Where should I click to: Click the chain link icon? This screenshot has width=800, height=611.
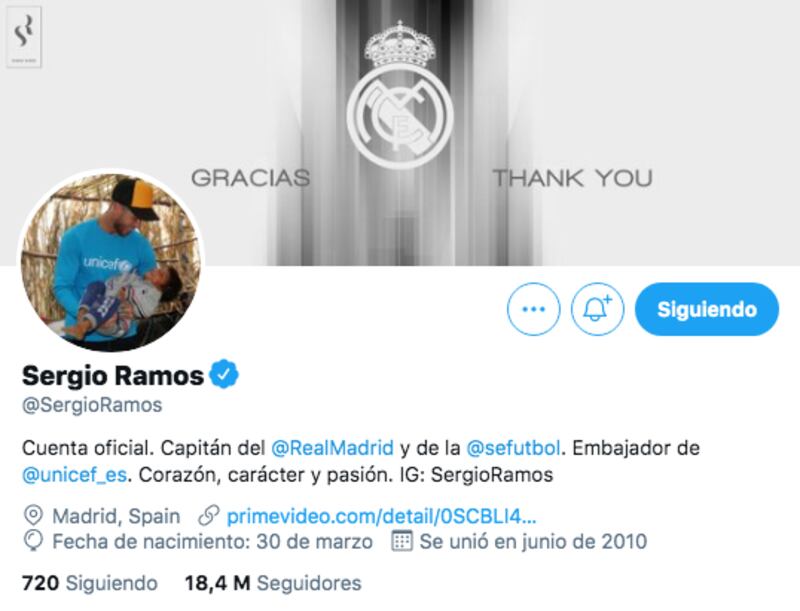(209, 516)
